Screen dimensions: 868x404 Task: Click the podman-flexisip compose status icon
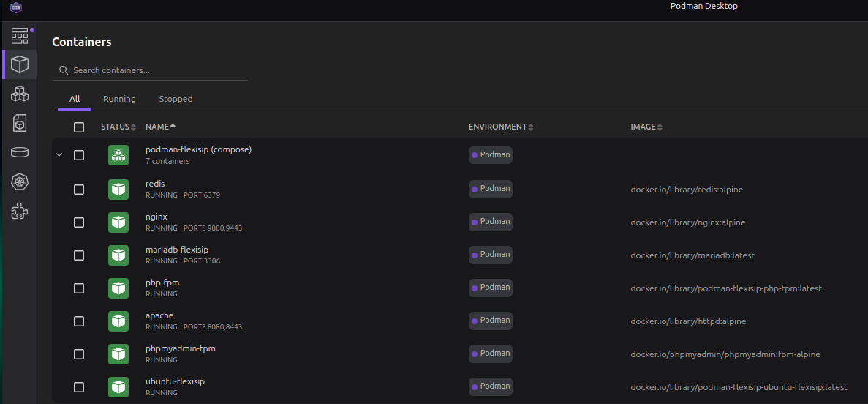tap(118, 155)
